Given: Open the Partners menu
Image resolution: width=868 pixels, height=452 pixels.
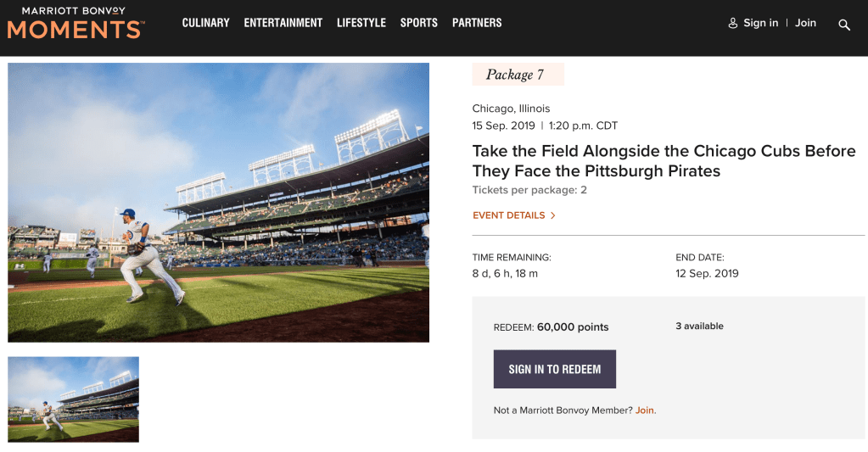Looking at the screenshot, I should point(477,23).
